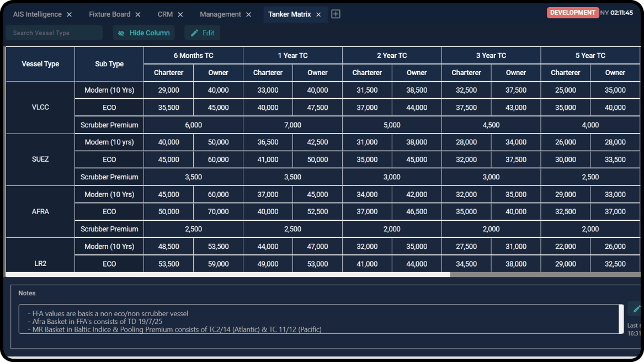This screenshot has height=362, width=644.
Task: Select the Vessel Type column header
Action: click(40, 64)
